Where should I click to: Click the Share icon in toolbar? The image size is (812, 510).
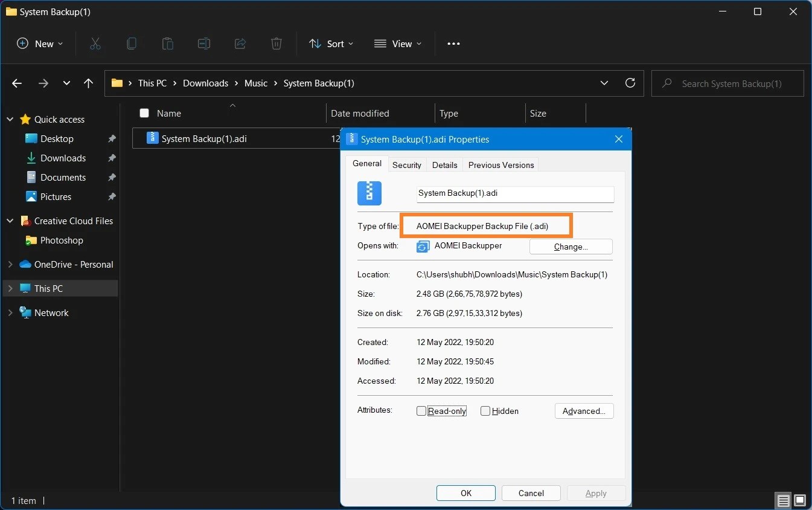(x=240, y=44)
